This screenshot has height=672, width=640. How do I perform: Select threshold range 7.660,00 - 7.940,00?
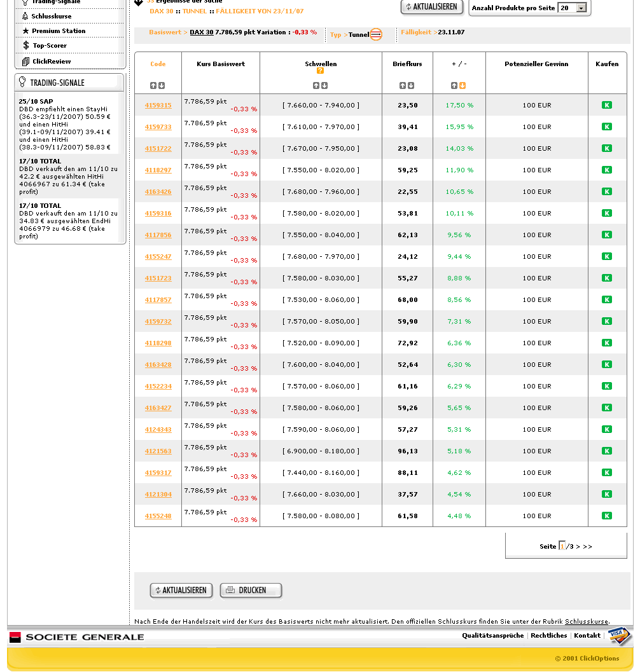321,105
